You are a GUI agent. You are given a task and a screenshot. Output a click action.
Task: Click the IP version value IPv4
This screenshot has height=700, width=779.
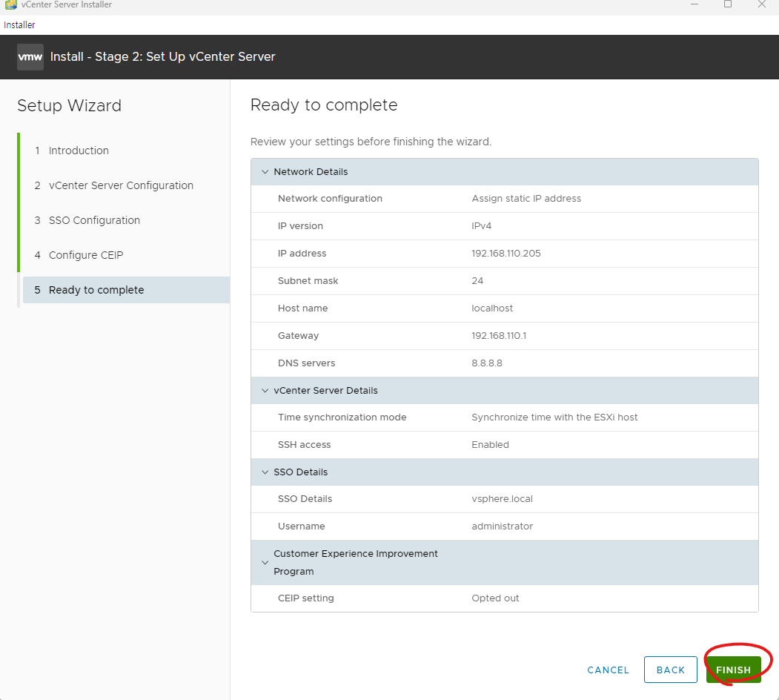click(482, 225)
